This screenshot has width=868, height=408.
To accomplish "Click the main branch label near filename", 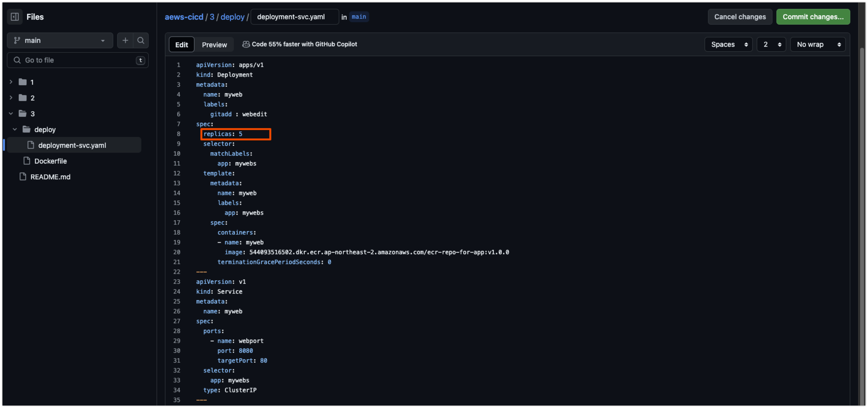I will 359,17.
